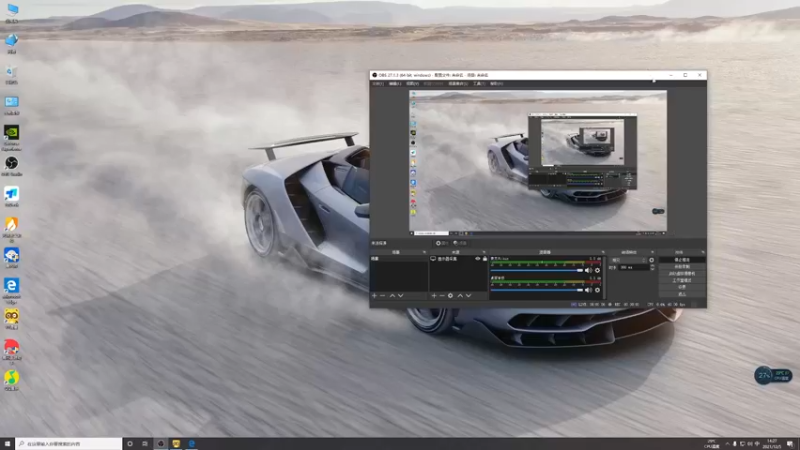Increase transition duration with up stepper
The width and height of the screenshot is (800, 450).
(652, 266)
